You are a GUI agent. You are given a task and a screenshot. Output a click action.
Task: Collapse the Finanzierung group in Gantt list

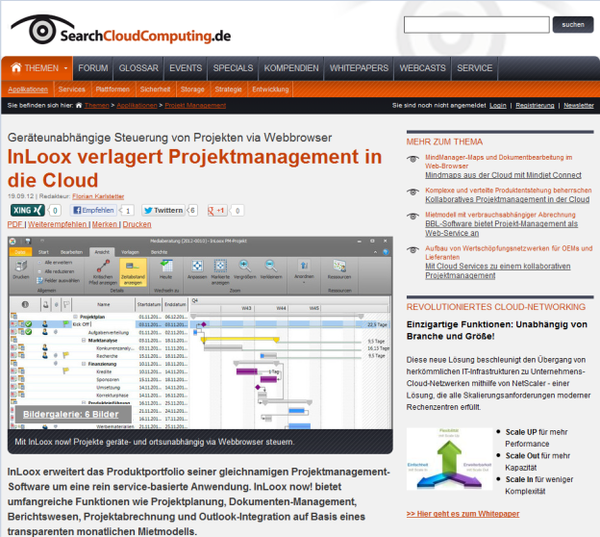pos(83,364)
